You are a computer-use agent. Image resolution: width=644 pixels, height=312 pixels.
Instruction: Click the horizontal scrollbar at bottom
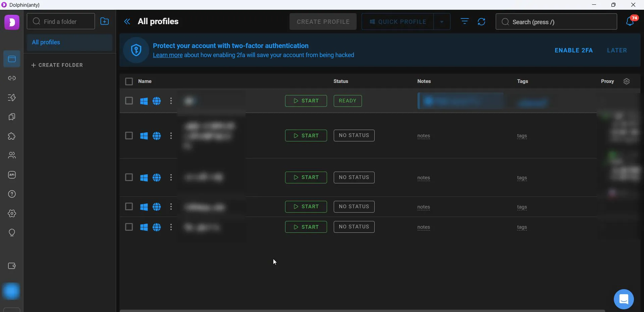pyautogui.click(x=362, y=311)
